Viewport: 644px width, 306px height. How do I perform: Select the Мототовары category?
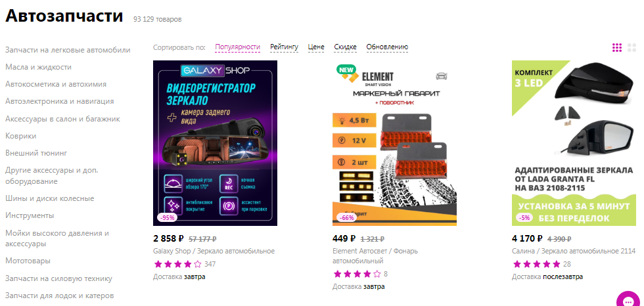28,261
